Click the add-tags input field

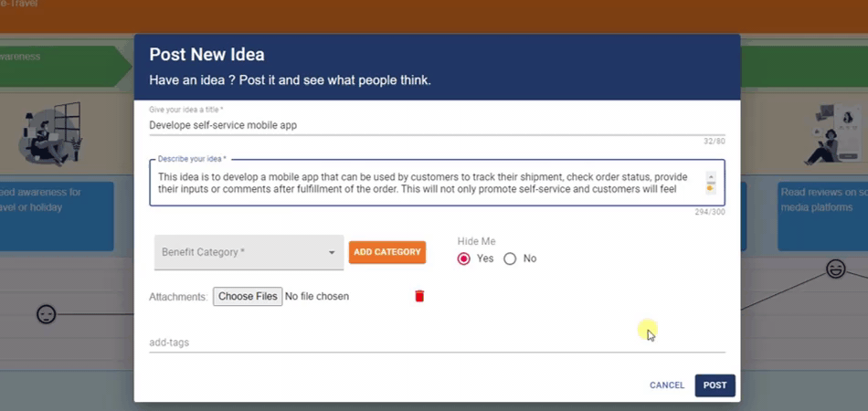(x=437, y=342)
